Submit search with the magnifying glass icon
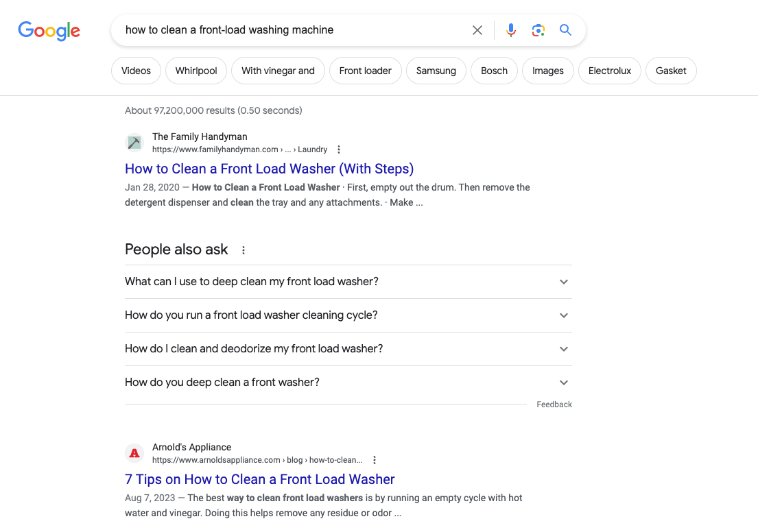The width and height of the screenshot is (758, 532). (x=565, y=30)
